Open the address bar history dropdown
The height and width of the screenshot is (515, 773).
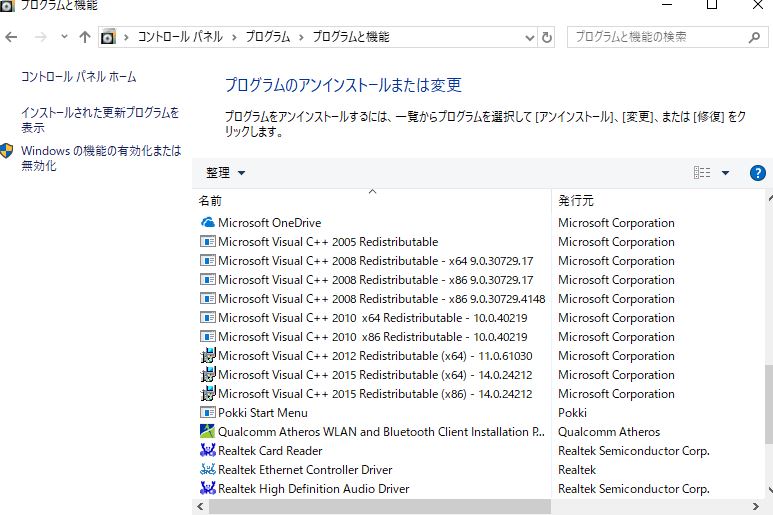pyautogui.click(x=529, y=37)
